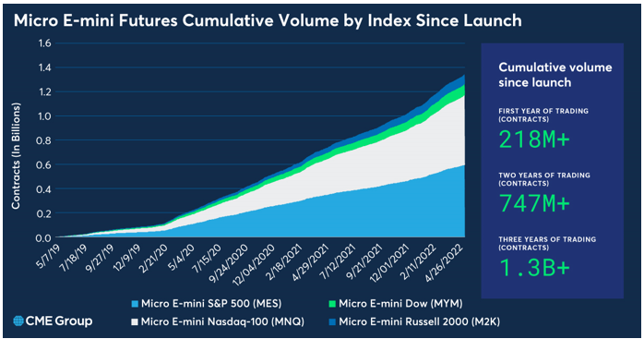Image resolution: width=644 pixels, height=339 pixels.
Task: Click the Cumulative volume since launch heading
Action: 555,75
